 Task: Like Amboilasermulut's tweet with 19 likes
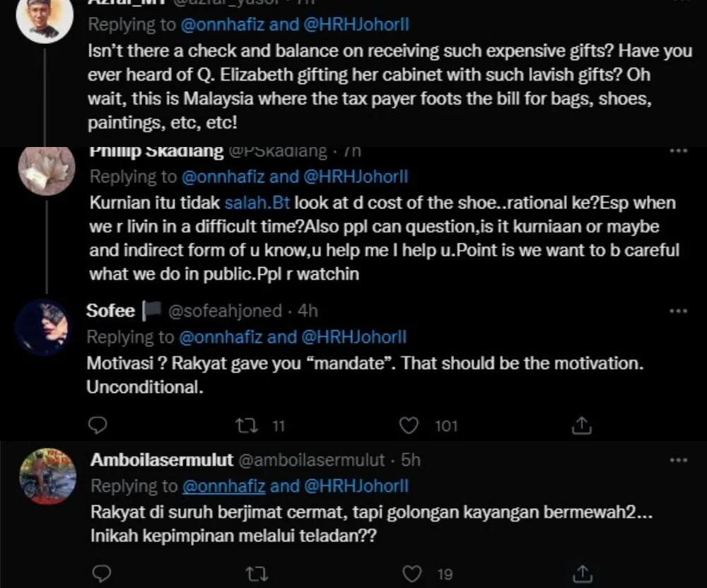[411, 572]
